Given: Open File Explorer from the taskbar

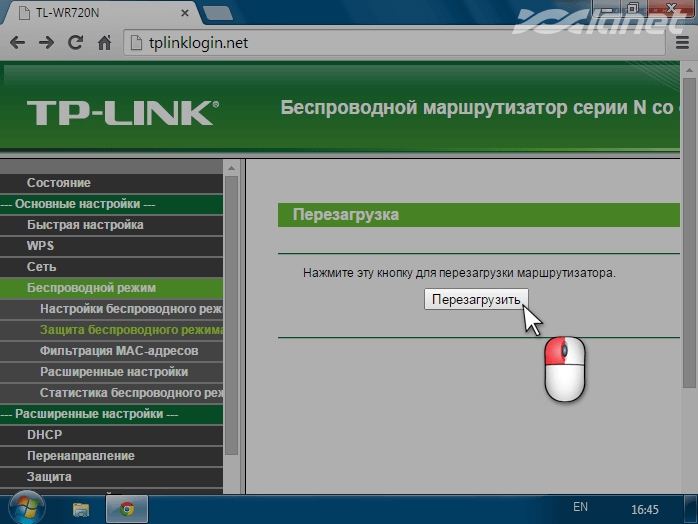Looking at the screenshot, I should coord(81,508).
